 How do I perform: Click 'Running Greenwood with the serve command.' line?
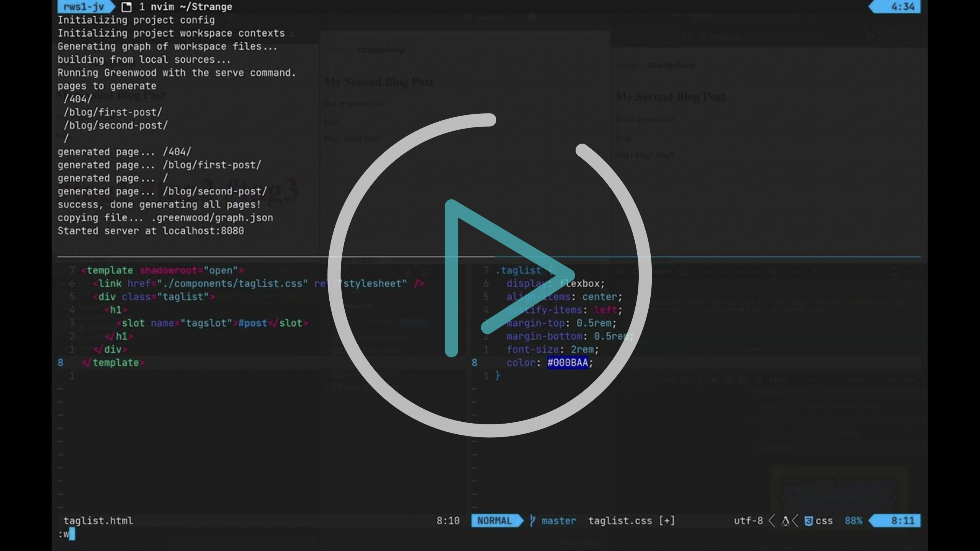tap(177, 73)
